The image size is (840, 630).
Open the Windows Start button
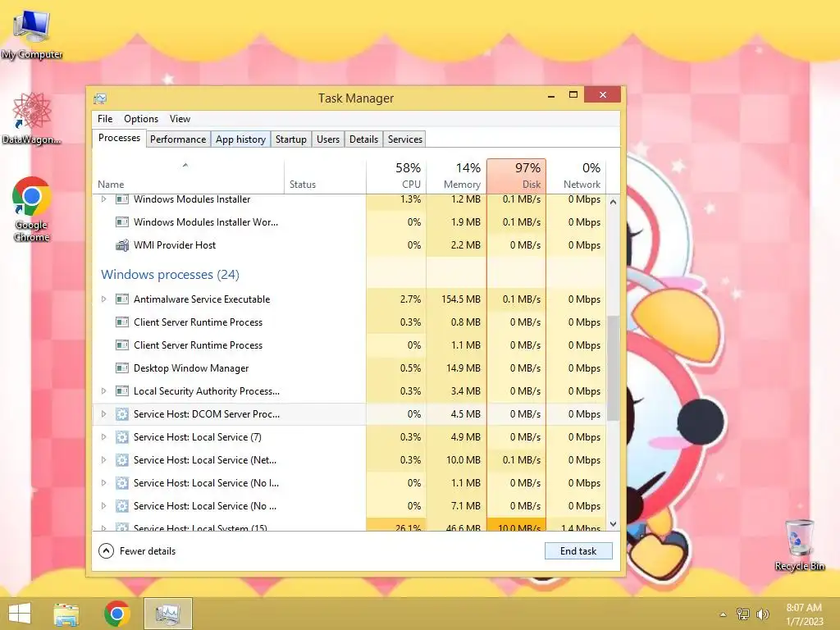pyautogui.click(x=20, y=614)
